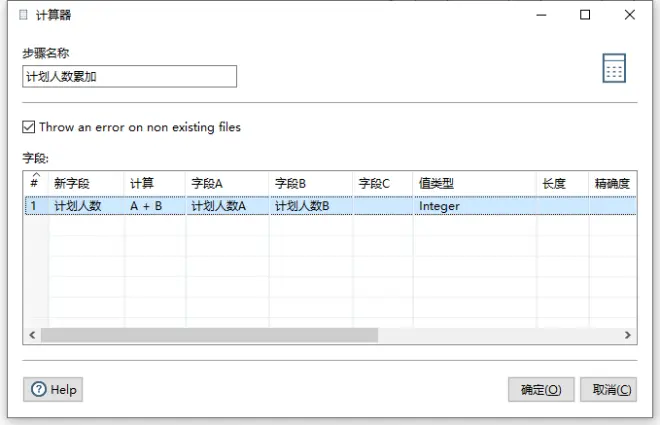Image resolution: width=660 pixels, height=425 pixels.
Task: Click the 取消(C) button
Action: pos(608,390)
